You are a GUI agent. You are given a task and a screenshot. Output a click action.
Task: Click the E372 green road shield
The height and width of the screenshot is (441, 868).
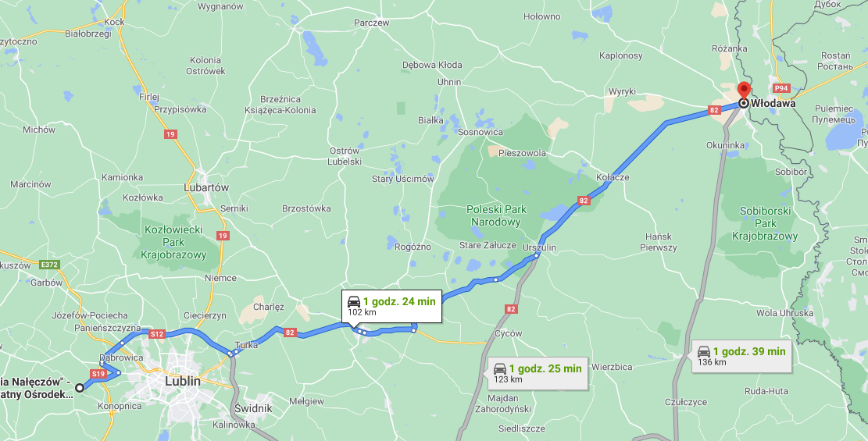49,265
